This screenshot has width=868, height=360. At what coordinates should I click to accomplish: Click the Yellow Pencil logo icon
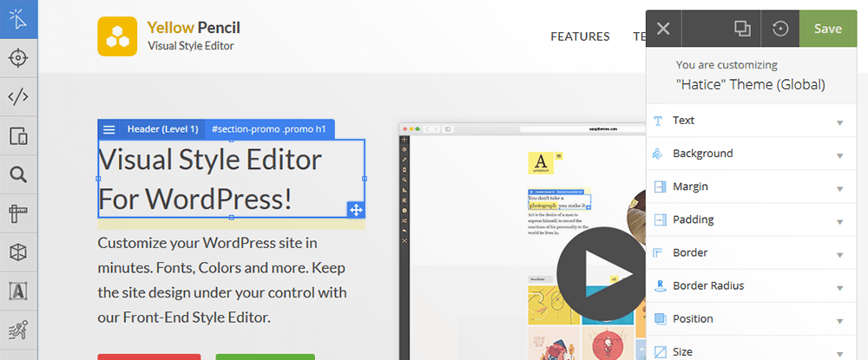click(117, 36)
